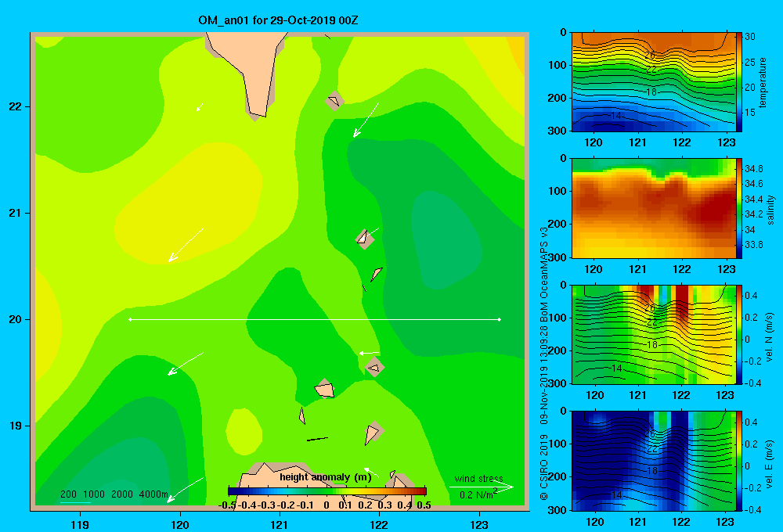Click longitude tick label '122' on main map

379,524
